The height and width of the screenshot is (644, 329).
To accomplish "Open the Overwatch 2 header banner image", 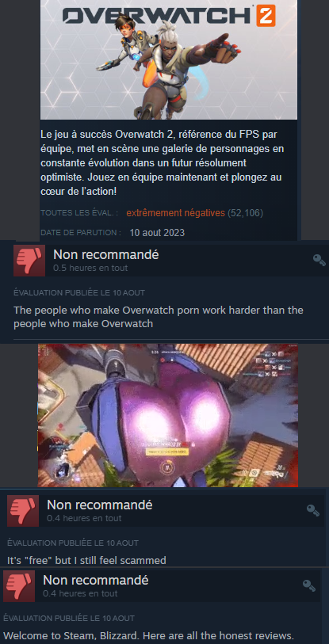I will coord(169,59).
